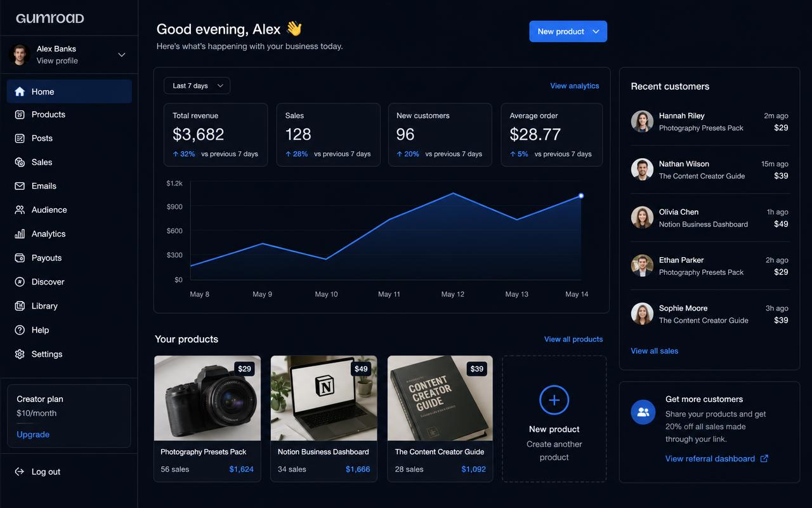Open The Content Creator Guide book thumbnail
Viewport: 812px width, 508px height.
440,398
